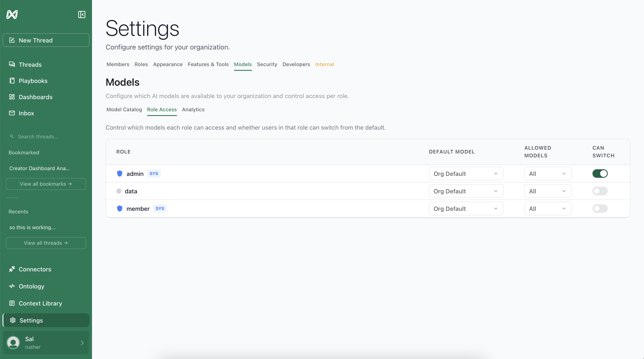Open Context Library icon
The height and width of the screenshot is (359, 644).
point(12,303)
